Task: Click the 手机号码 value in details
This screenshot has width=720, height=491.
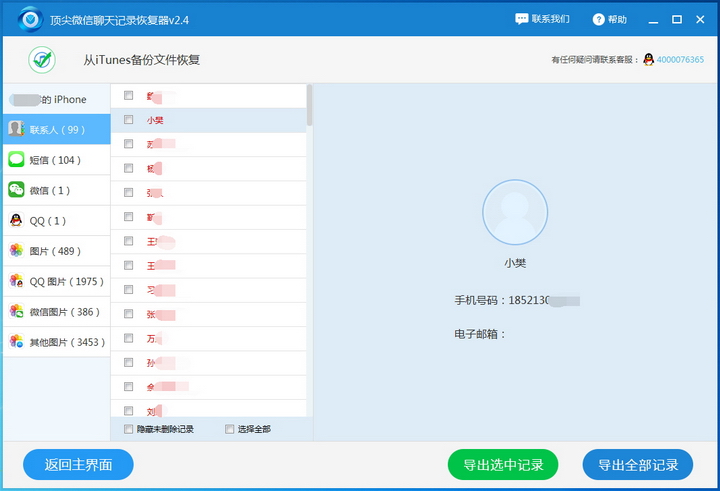Action: pyautogui.click(x=544, y=300)
